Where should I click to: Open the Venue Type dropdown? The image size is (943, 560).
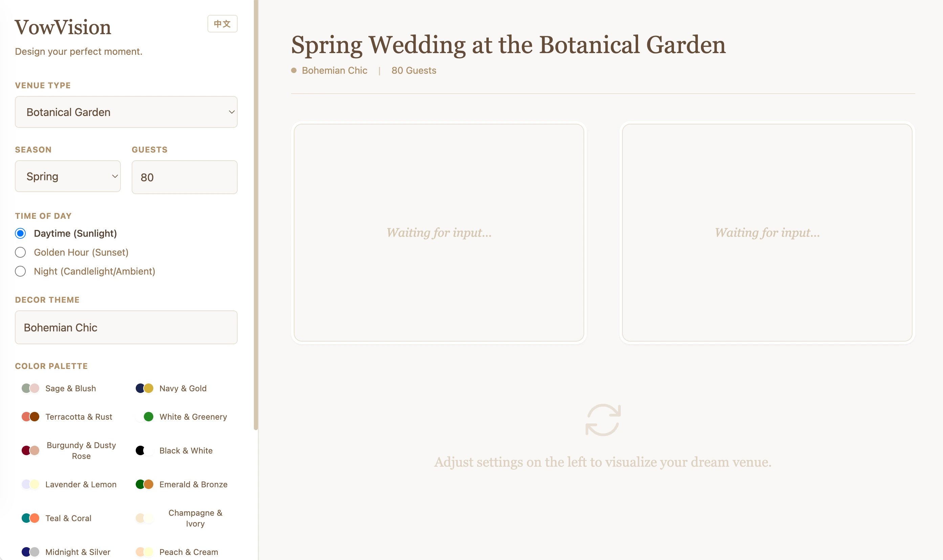(x=126, y=112)
